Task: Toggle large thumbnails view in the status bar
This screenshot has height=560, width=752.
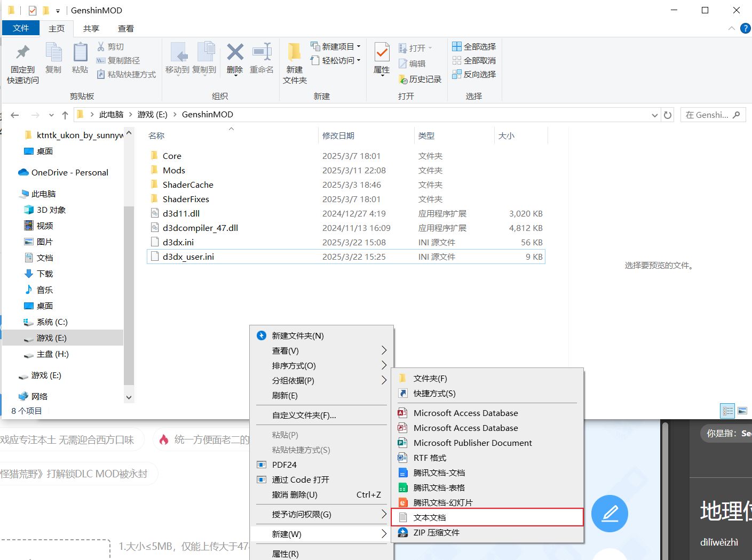Action: [743, 411]
